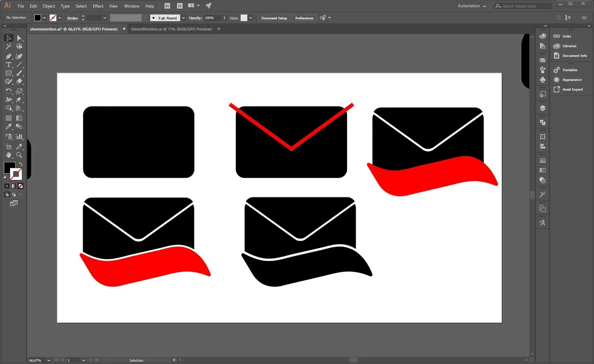Image resolution: width=594 pixels, height=364 pixels.
Task: Swap fill and stroke colors
Action: 21,164
